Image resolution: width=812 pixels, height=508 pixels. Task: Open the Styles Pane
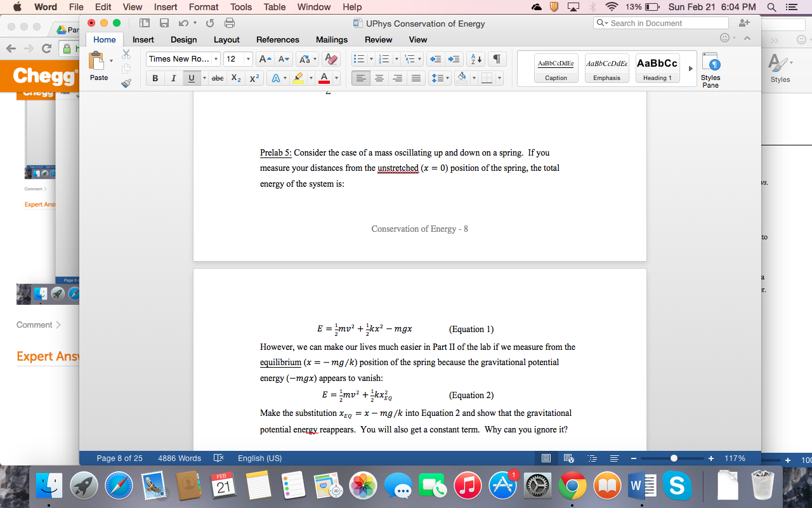[710, 70]
